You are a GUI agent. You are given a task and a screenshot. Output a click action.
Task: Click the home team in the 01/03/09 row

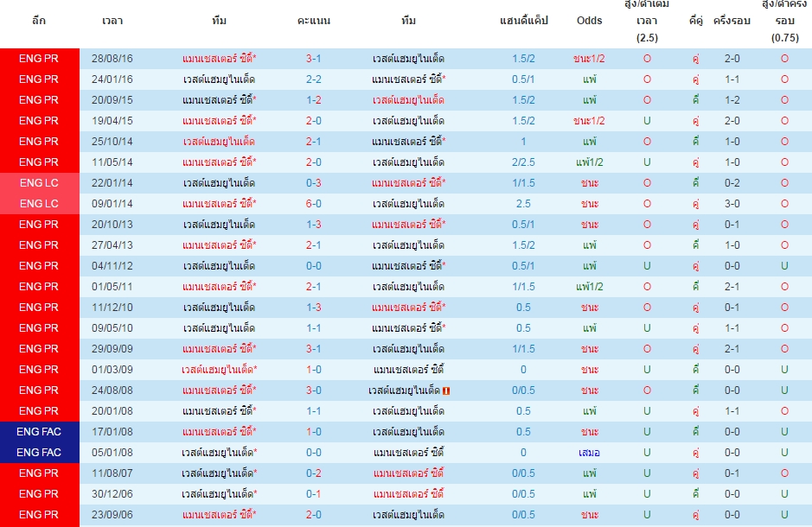(x=219, y=370)
